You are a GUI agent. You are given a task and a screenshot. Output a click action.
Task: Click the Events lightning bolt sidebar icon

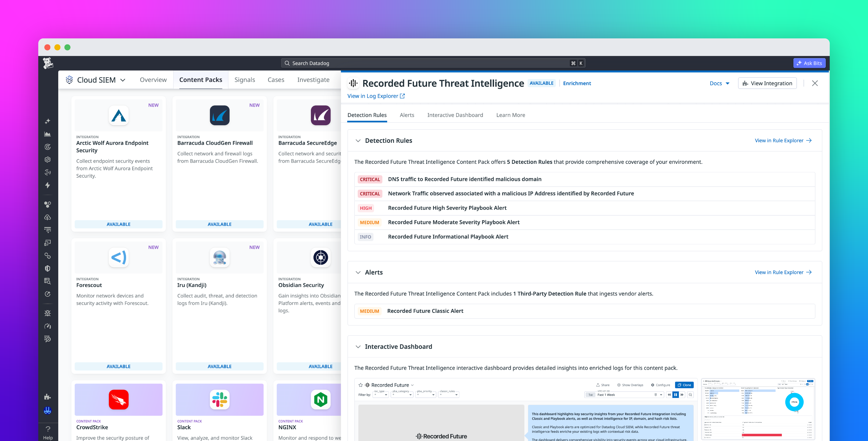click(48, 186)
